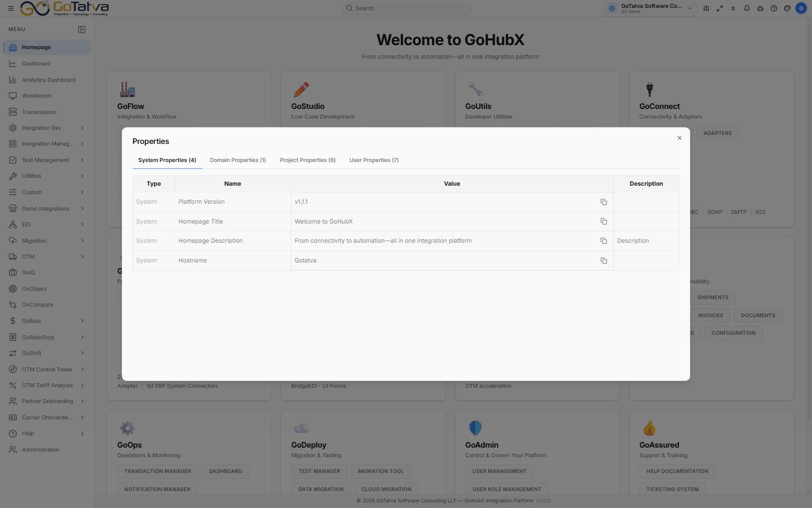Click the Homepage icon in the sidebar
The width and height of the screenshot is (812, 508).
point(13,47)
